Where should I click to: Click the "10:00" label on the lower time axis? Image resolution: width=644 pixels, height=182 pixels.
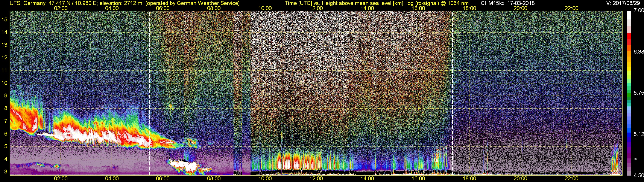[265, 179]
